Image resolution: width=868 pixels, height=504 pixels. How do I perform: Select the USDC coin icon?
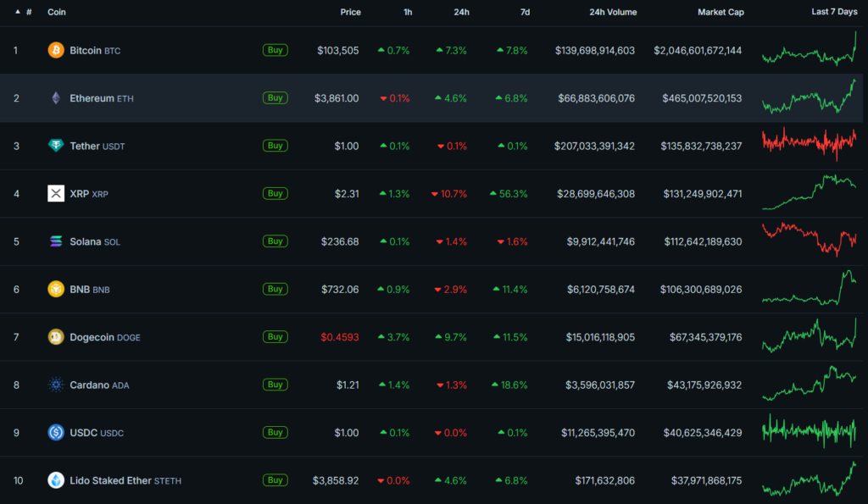56,432
